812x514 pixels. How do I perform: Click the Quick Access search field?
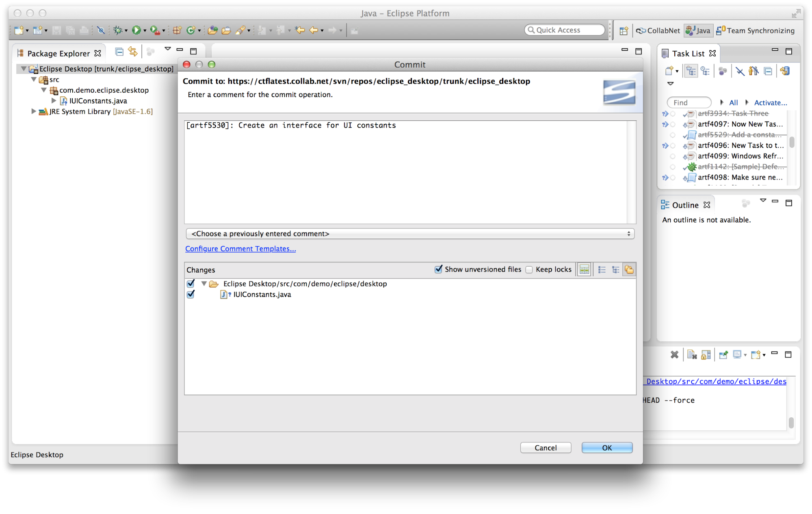pyautogui.click(x=565, y=30)
